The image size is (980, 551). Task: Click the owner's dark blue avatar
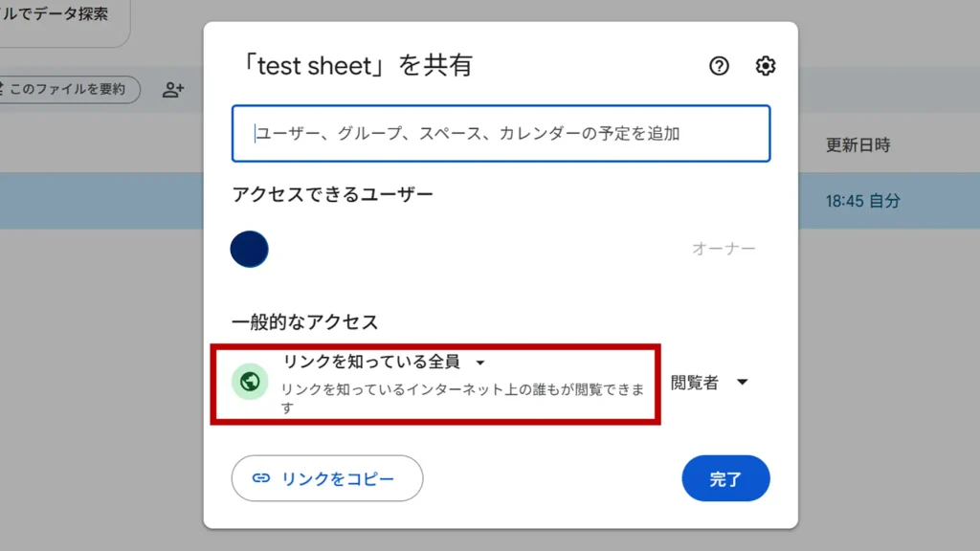(x=250, y=249)
